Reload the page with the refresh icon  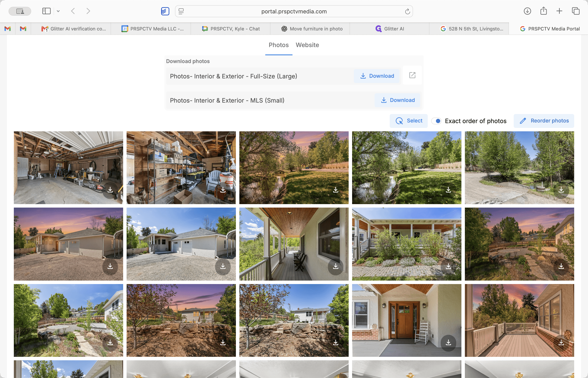coord(407,11)
